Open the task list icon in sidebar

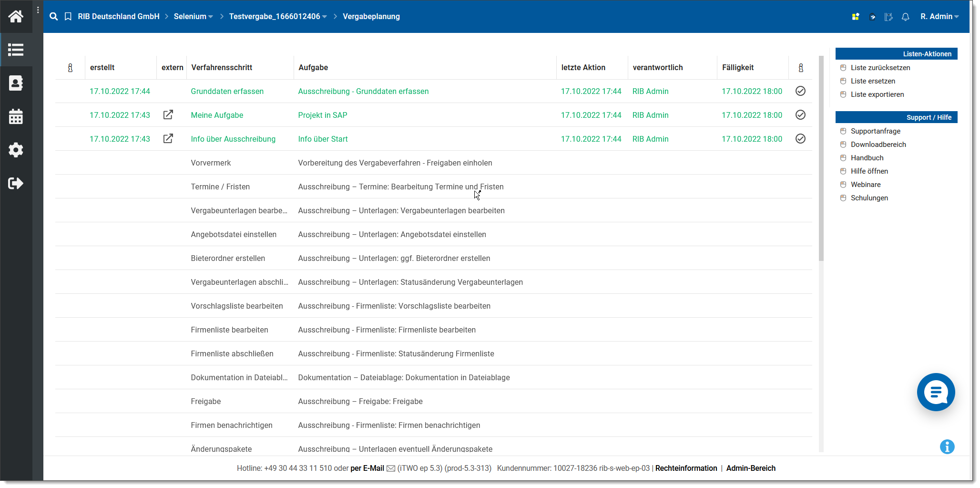[16, 50]
